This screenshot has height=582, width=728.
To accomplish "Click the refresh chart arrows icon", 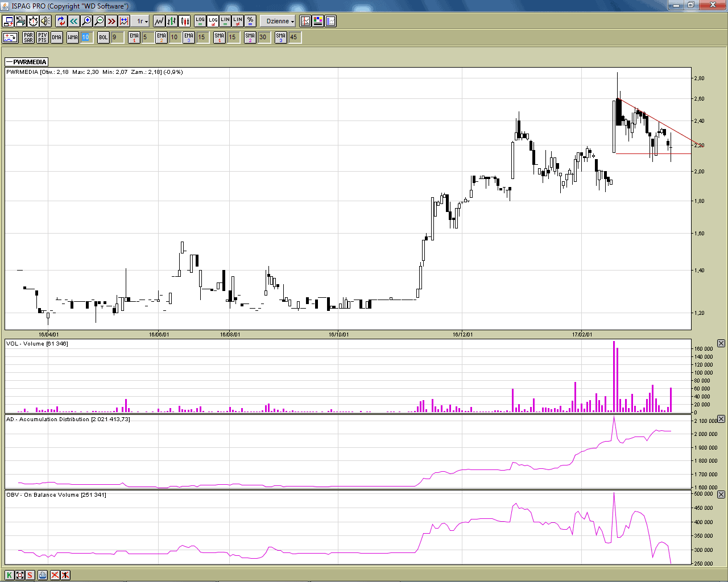I will point(61,21).
